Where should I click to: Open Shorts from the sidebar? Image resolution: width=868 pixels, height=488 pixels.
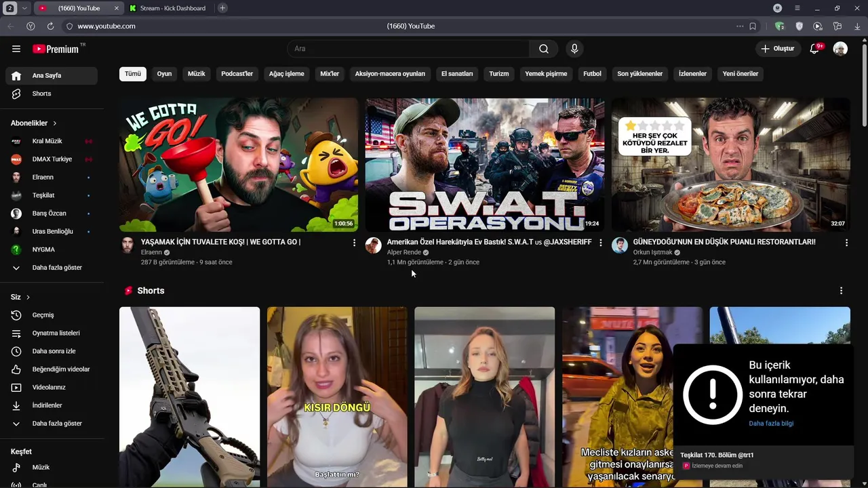click(52, 94)
